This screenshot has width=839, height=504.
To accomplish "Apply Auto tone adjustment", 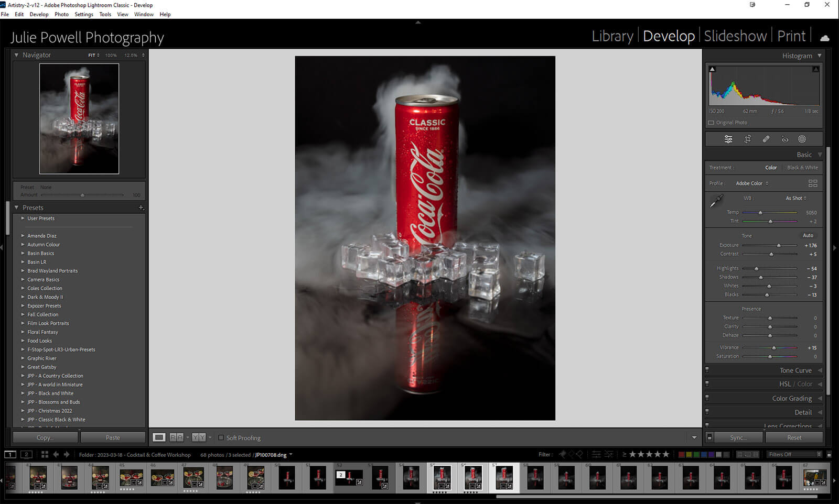I will [808, 236].
